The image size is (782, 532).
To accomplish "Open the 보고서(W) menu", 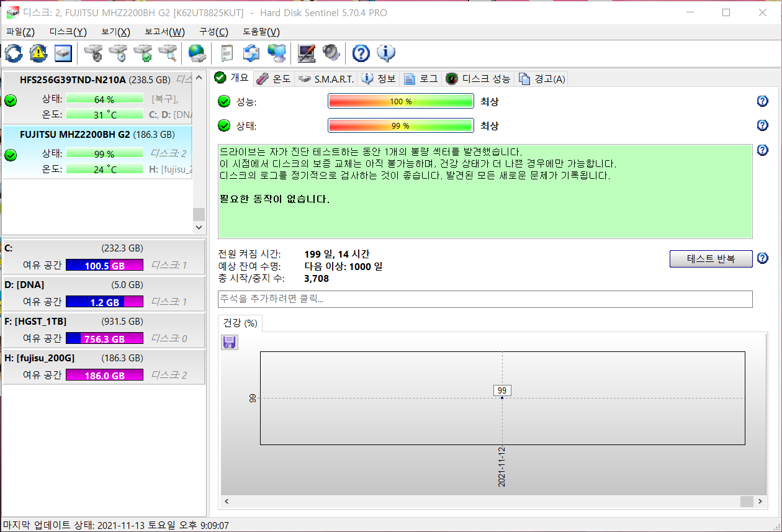I will coord(164,32).
